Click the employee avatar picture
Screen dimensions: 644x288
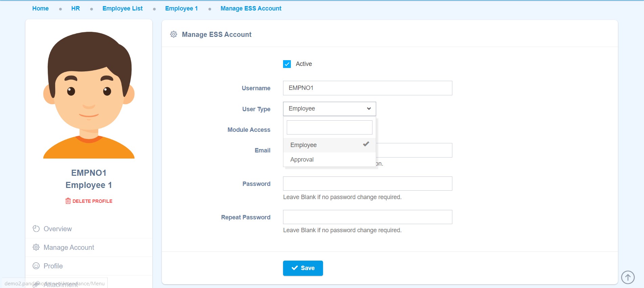pos(89,95)
